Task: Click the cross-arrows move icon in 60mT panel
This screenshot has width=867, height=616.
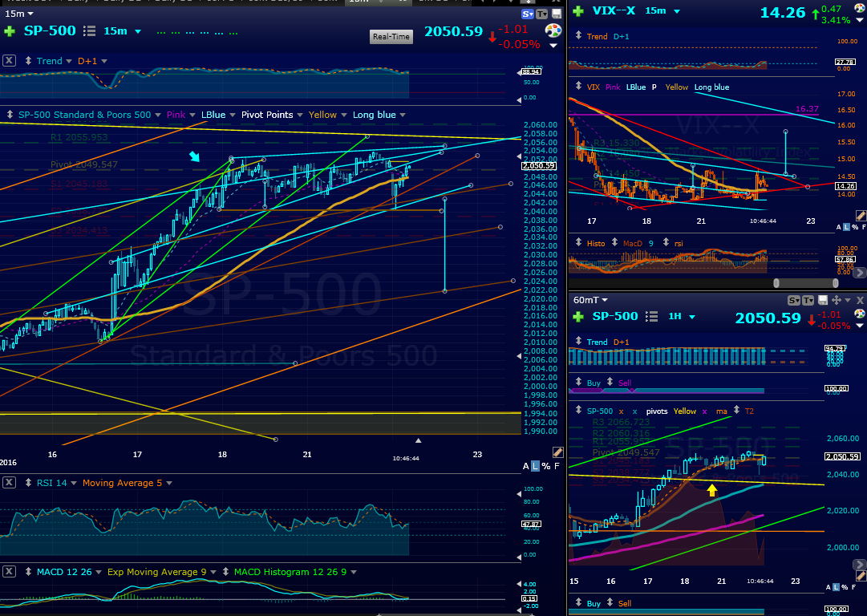Action: [836, 300]
